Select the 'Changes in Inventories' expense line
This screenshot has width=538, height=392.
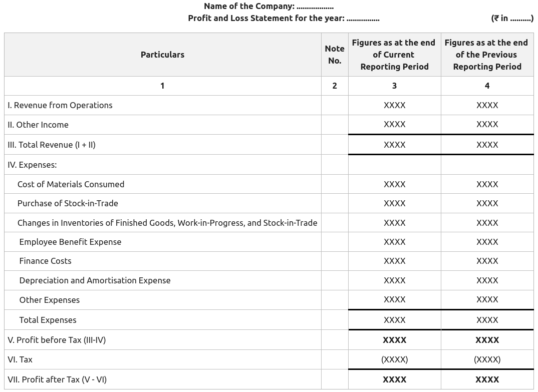[167, 223]
